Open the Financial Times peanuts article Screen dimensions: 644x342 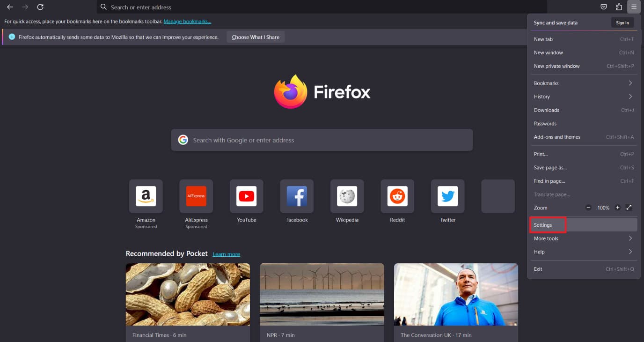click(188, 294)
